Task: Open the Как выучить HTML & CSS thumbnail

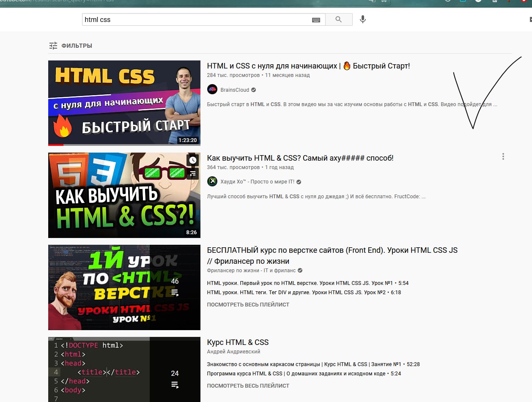Action: tap(124, 195)
